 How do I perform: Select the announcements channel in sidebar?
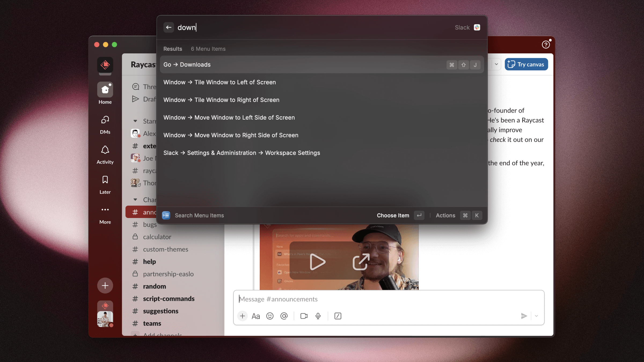(141, 212)
